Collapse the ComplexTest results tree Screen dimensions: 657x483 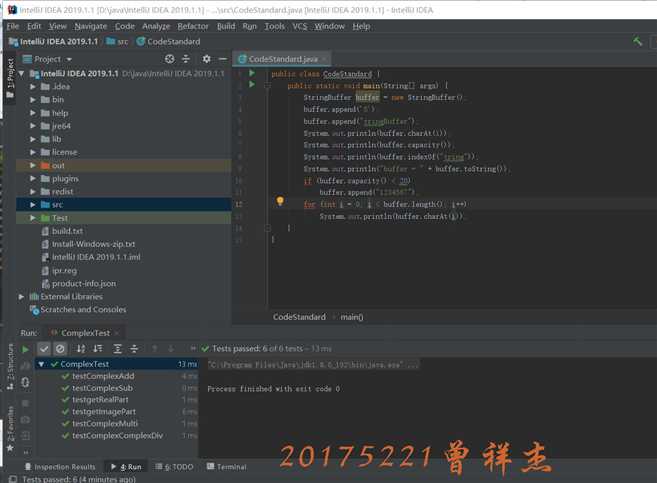tap(41, 364)
